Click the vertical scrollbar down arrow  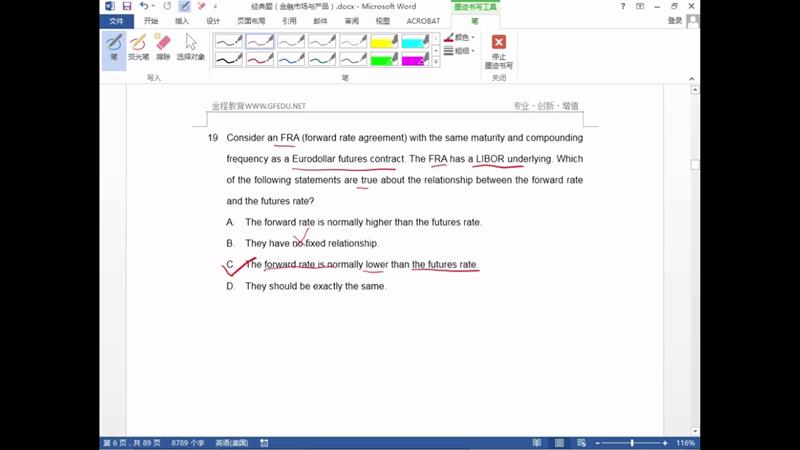point(695,431)
